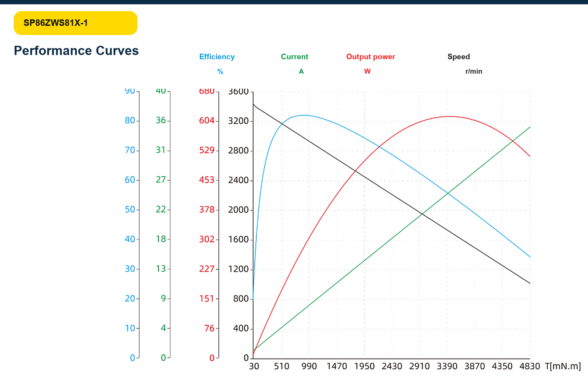Click output power axis value 227
Screen dimensions: 588x386
pos(207,269)
